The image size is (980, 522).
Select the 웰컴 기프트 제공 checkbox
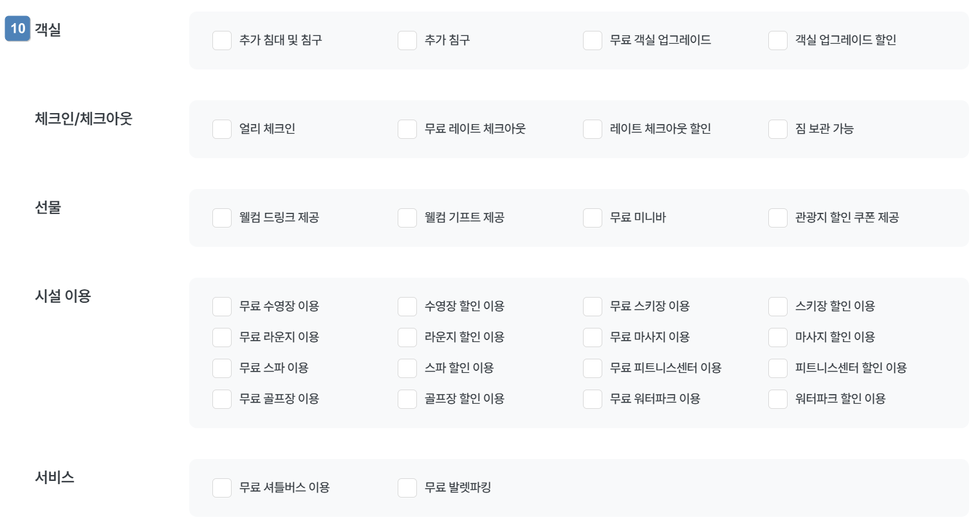point(407,218)
